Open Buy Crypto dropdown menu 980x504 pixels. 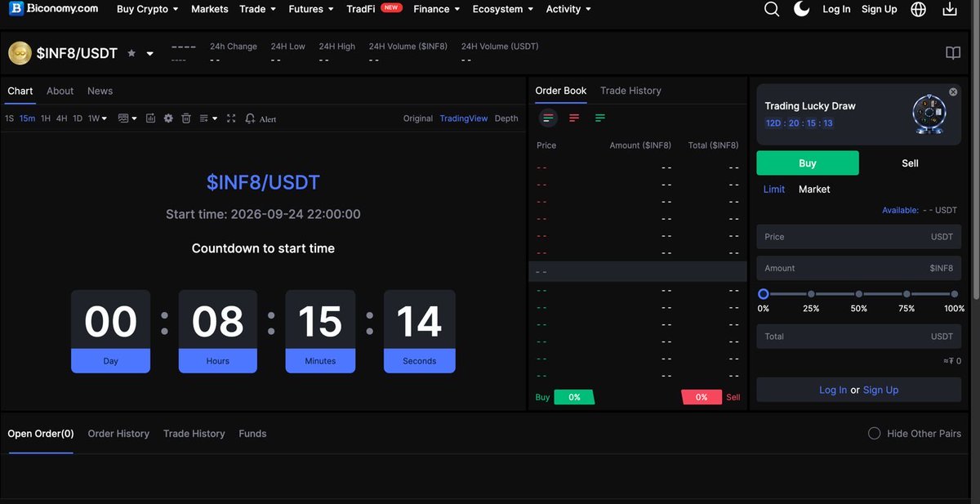coord(148,9)
